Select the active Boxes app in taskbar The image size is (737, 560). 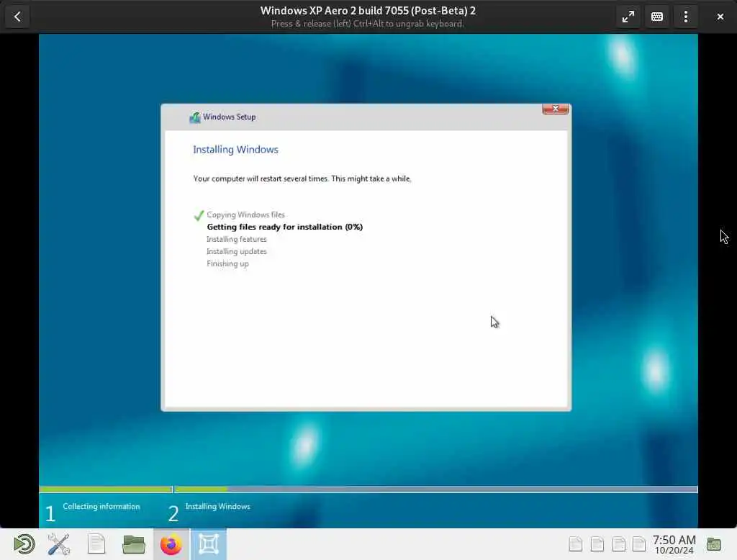pyautogui.click(x=209, y=544)
